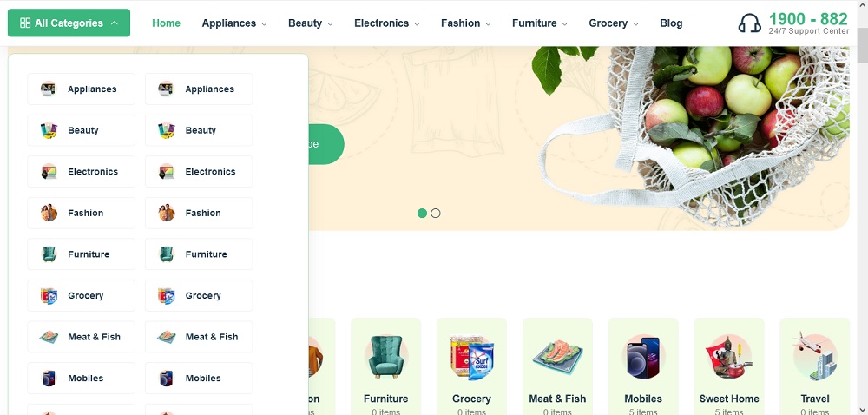Collapse the All Categories dropdown

pos(69,23)
